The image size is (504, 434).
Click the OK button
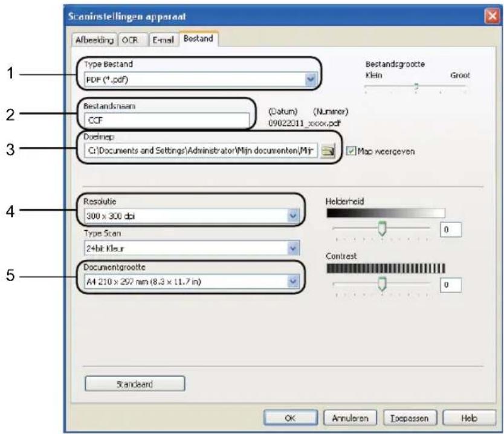(290, 418)
